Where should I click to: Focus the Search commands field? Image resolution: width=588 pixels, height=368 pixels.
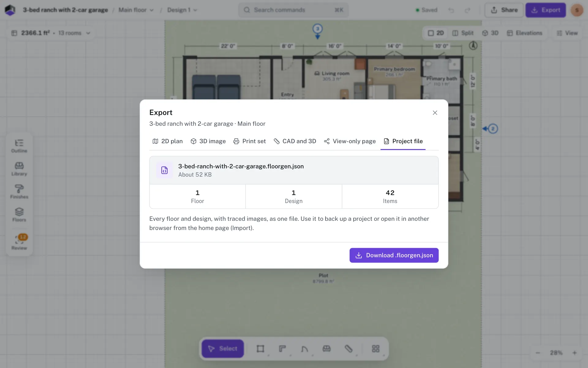(x=293, y=10)
